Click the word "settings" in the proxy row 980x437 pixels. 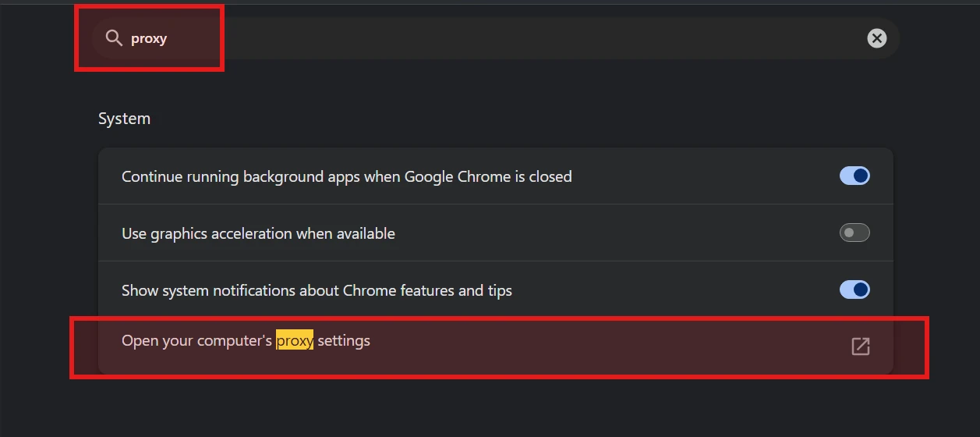(344, 341)
